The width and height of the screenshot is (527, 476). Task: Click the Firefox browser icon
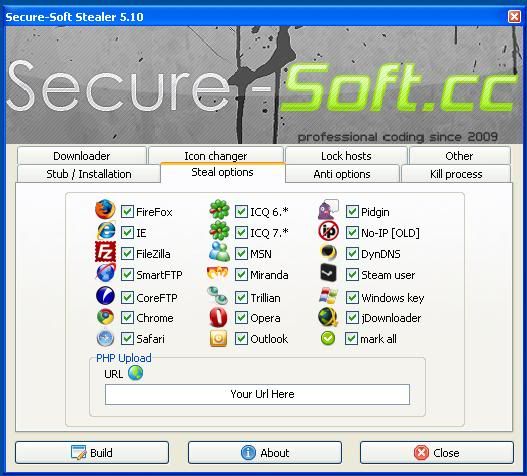[105, 209]
